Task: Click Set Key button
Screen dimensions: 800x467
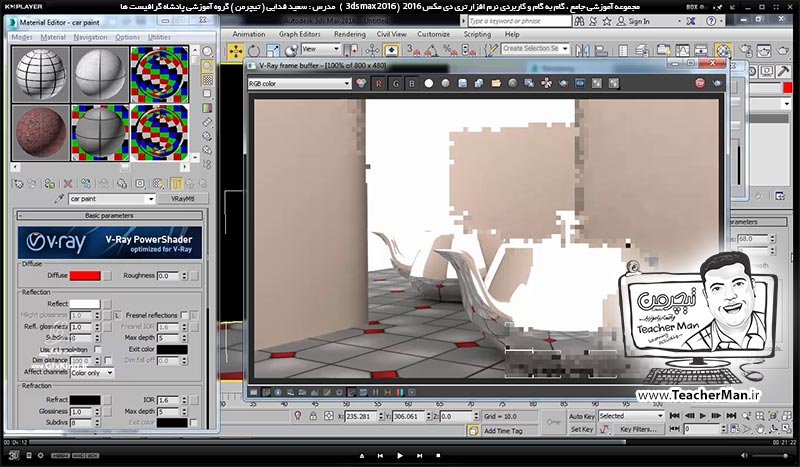Action: [582, 429]
